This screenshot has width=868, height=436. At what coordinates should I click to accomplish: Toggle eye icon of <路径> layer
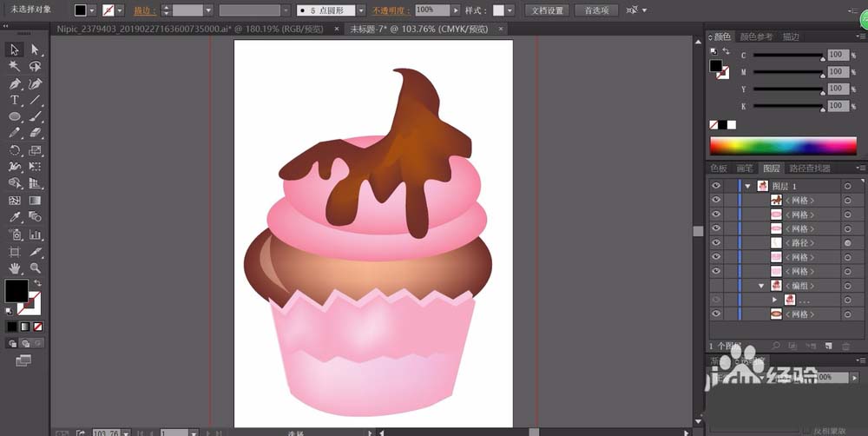tap(716, 242)
